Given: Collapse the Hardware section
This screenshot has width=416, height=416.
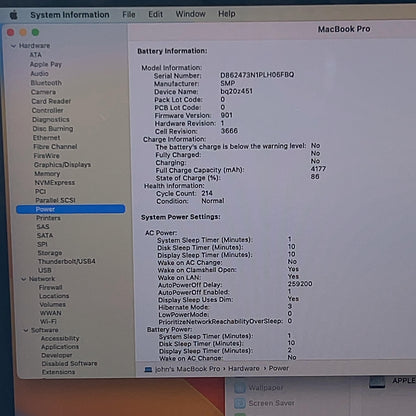Looking at the screenshot, I should click(x=13, y=46).
